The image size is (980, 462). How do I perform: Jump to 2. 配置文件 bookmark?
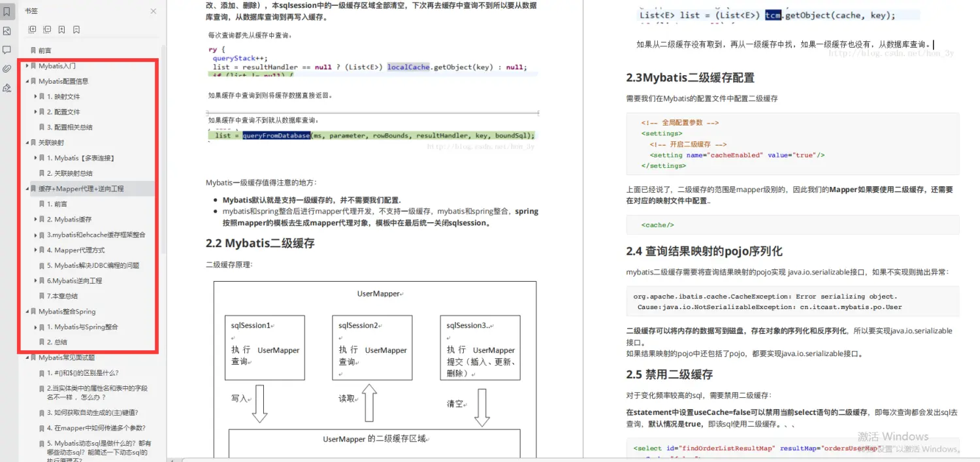(63, 112)
